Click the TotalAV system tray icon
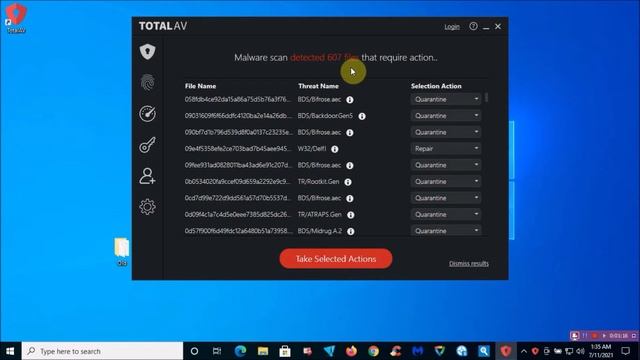640x360 pixels. 535,351
